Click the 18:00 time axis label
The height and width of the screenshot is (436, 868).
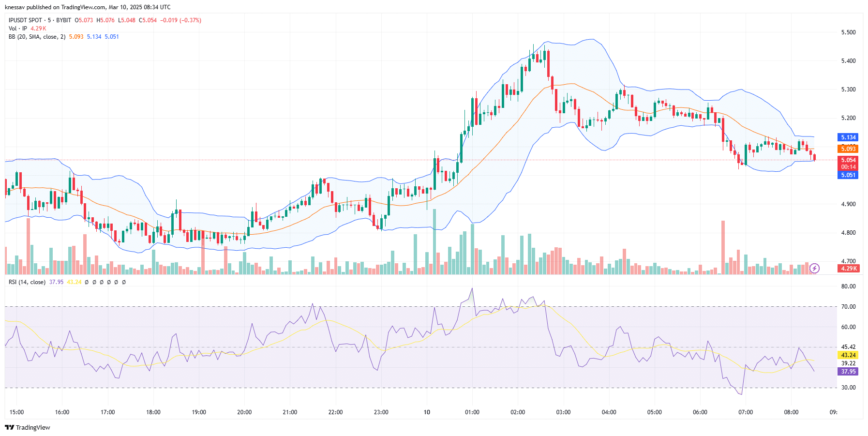point(153,412)
